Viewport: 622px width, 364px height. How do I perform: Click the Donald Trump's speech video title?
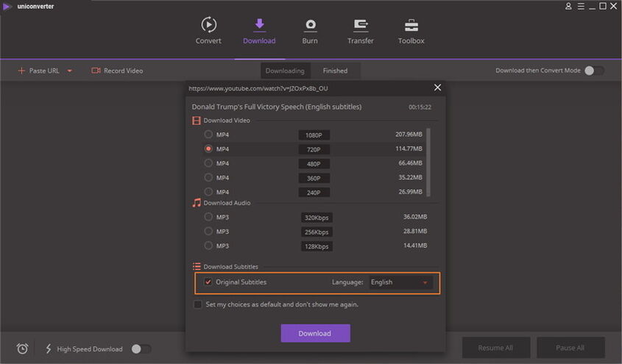[x=277, y=107]
